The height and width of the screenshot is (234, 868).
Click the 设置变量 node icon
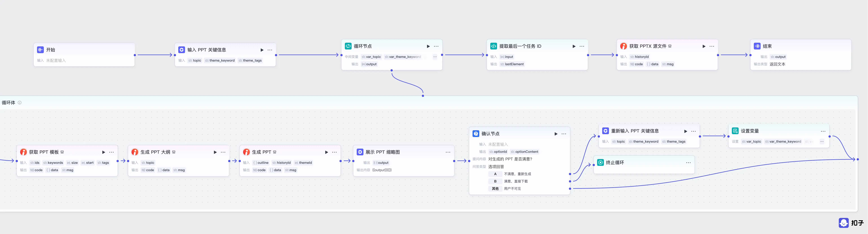point(735,131)
